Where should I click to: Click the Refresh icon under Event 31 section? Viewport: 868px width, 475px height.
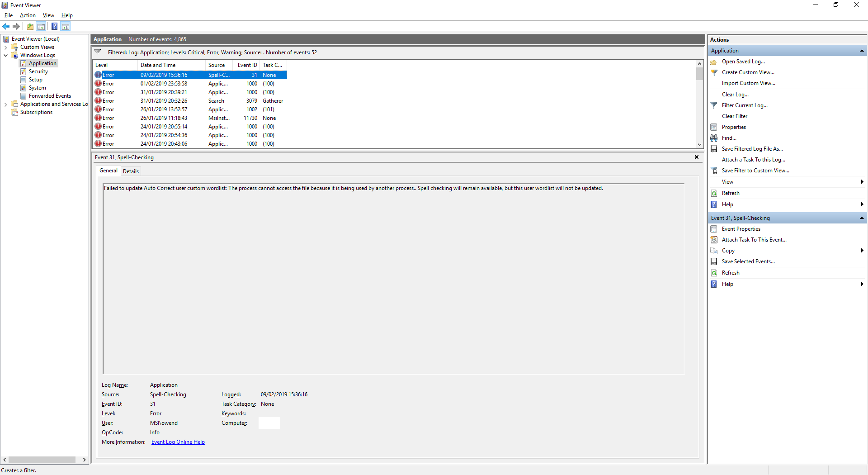(x=714, y=273)
